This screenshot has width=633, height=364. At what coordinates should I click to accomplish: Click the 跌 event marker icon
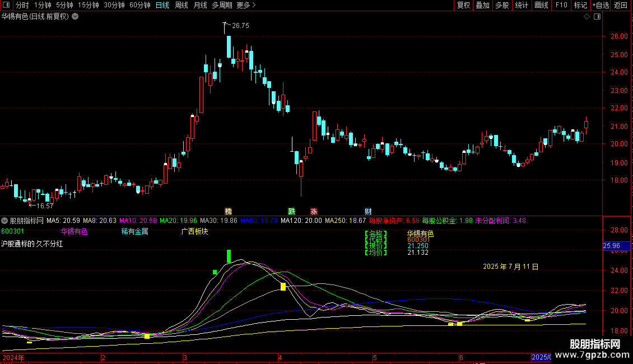tap(291, 211)
